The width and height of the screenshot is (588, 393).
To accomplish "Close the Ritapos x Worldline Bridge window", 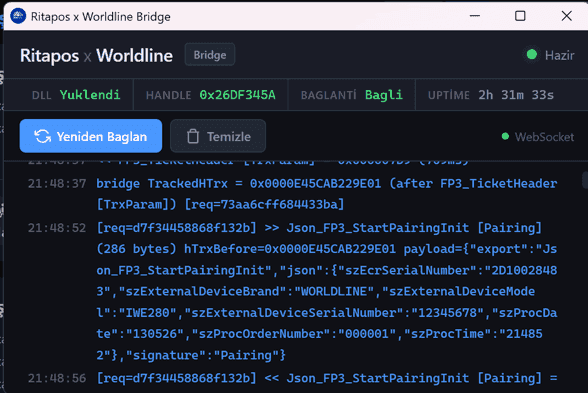I will pos(567,16).
